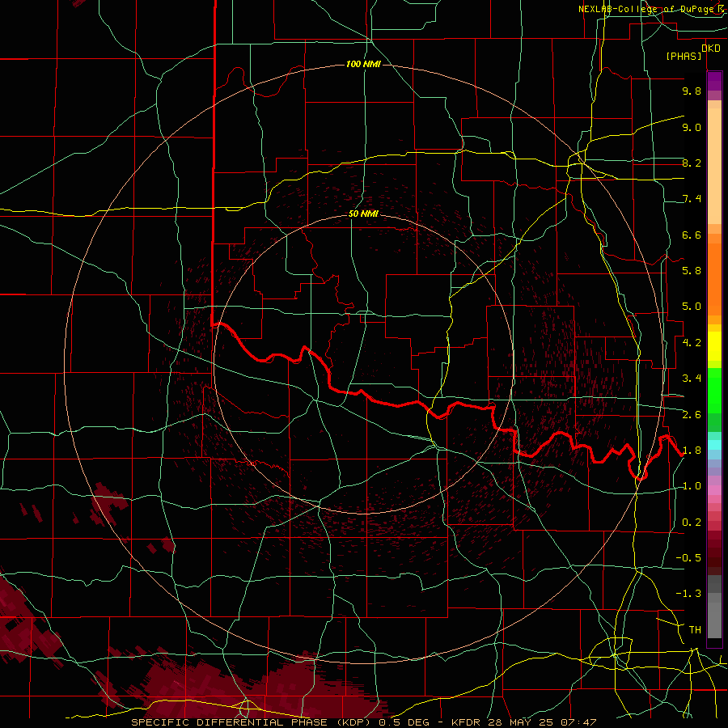728x728 pixels.
Task: Click the DKD units label above the color scale
Action: 710,49
